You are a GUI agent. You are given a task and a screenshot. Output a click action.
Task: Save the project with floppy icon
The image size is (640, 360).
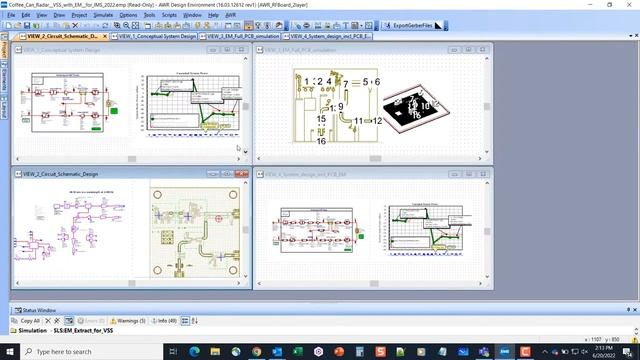pos(27,25)
